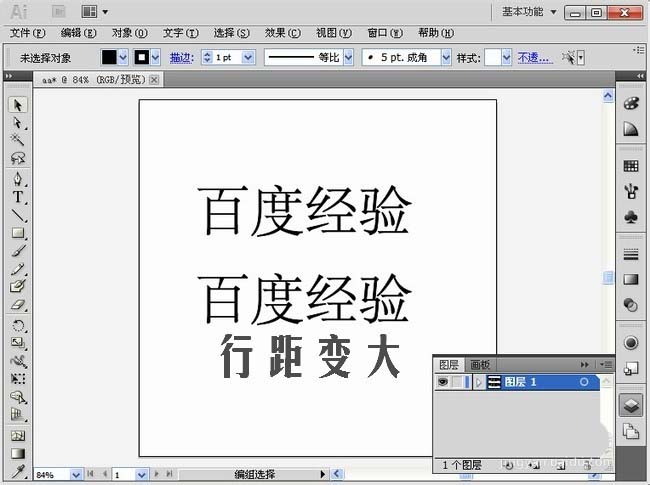Open the Color panel palette icon
Screen dimensions: 650x485
pyautogui.click(x=631, y=103)
